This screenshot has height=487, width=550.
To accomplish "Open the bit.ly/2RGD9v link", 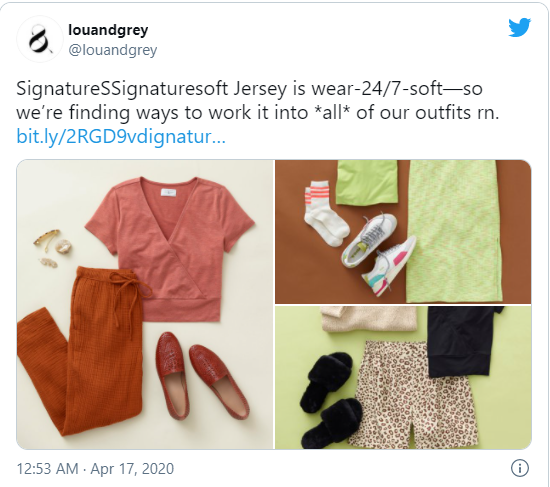I will point(121,136).
